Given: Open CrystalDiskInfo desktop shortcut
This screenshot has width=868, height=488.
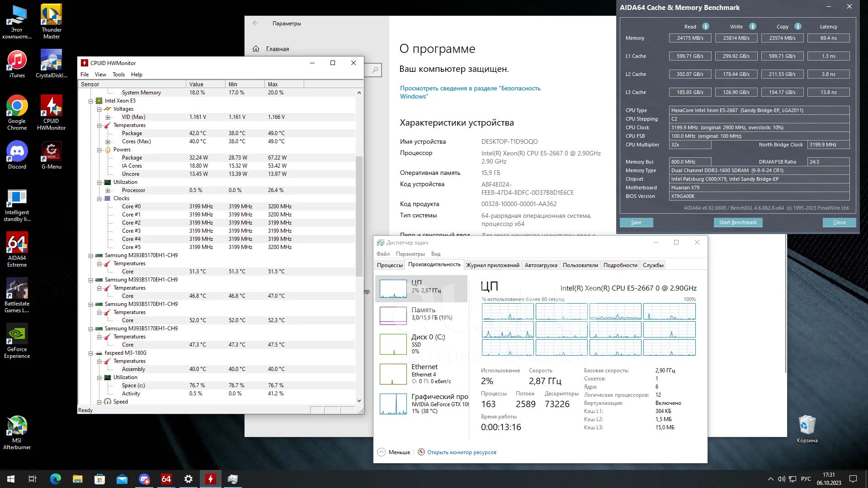Looking at the screenshot, I should (x=51, y=64).
